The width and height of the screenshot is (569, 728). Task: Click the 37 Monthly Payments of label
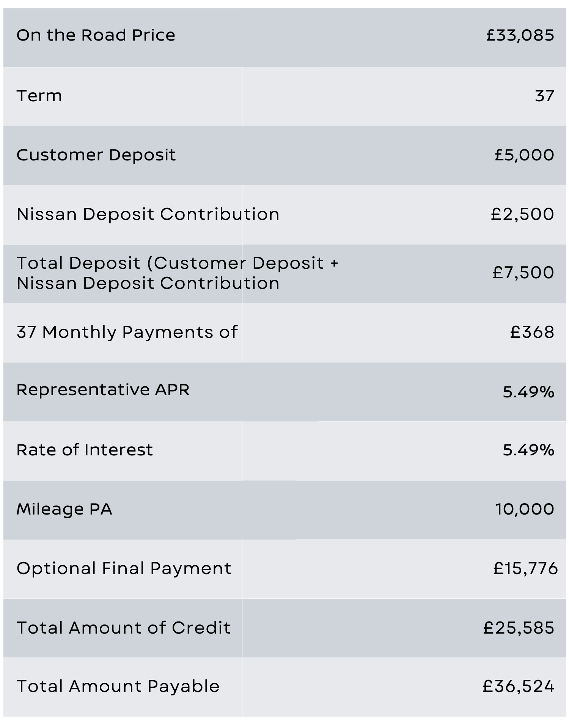127,332
